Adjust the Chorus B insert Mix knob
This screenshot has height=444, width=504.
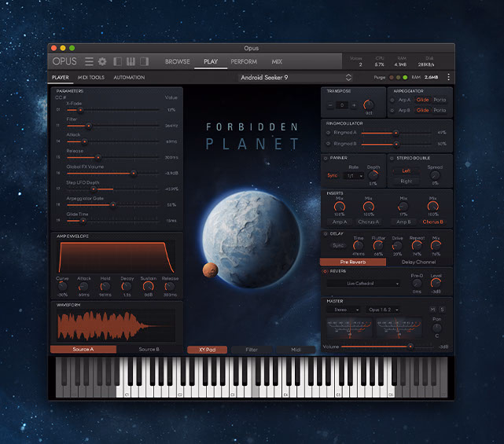pos(433,207)
